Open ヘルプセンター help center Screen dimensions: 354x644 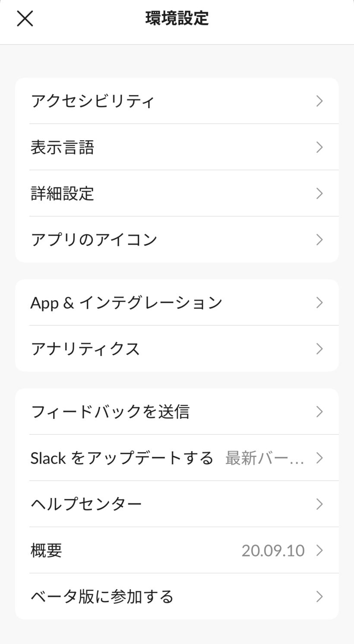click(86, 504)
